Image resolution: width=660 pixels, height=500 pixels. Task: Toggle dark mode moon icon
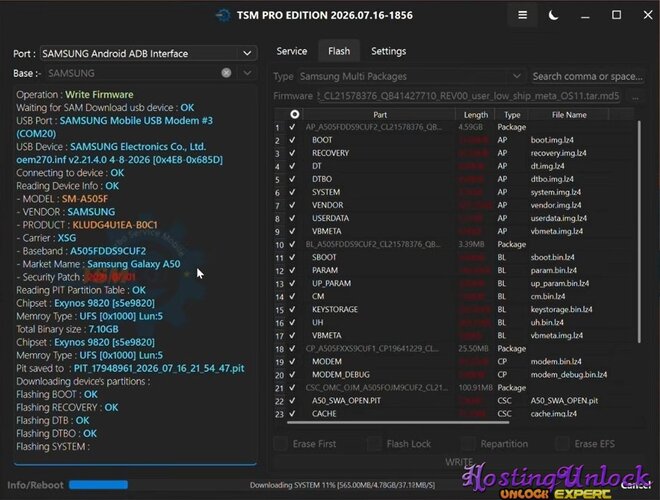(554, 16)
